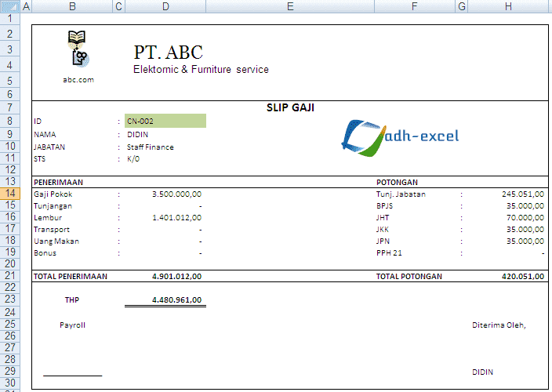This screenshot has height=392, width=552.
Task: Select column G header
Action: point(462,6)
